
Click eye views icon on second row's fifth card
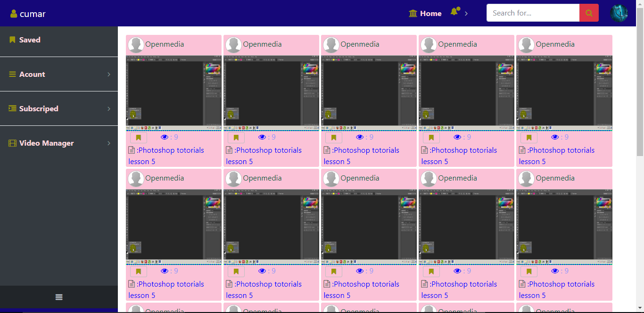click(x=555, y=271)
